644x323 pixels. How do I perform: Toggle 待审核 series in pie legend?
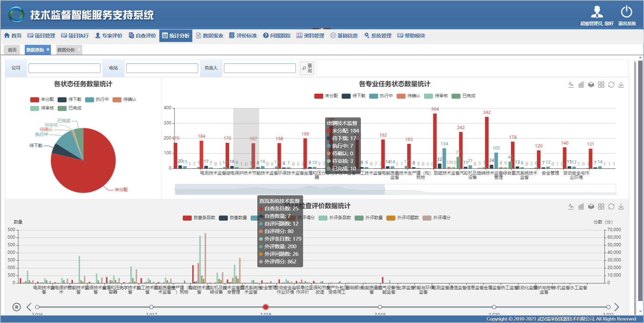click(x=42, y=108)
